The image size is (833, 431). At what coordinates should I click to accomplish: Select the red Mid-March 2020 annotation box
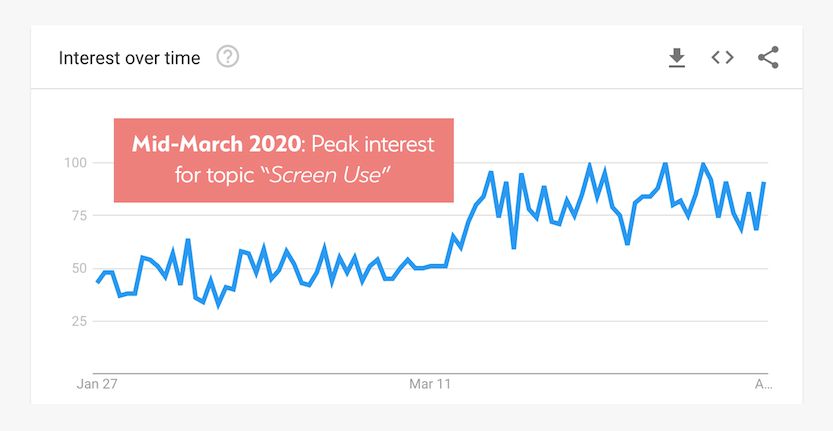(x=284, y=160)
